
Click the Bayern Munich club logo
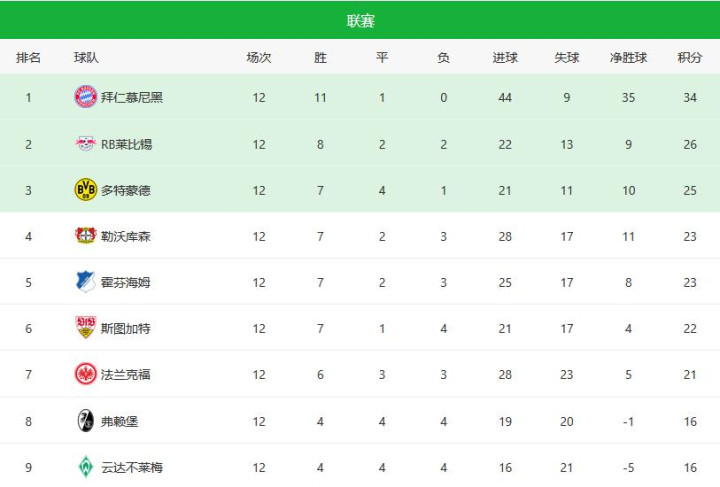(86, 97)
